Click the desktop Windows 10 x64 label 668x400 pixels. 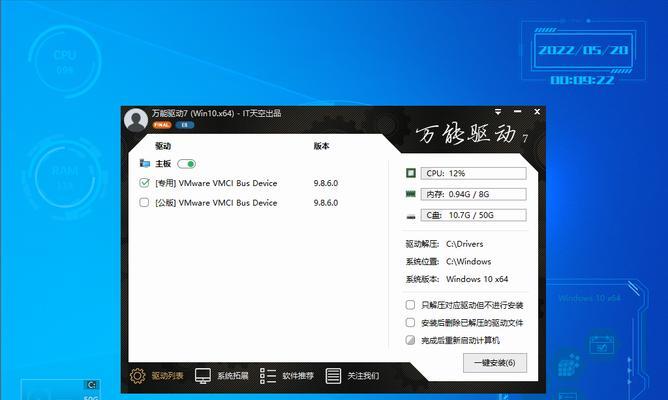click(589, 298)
